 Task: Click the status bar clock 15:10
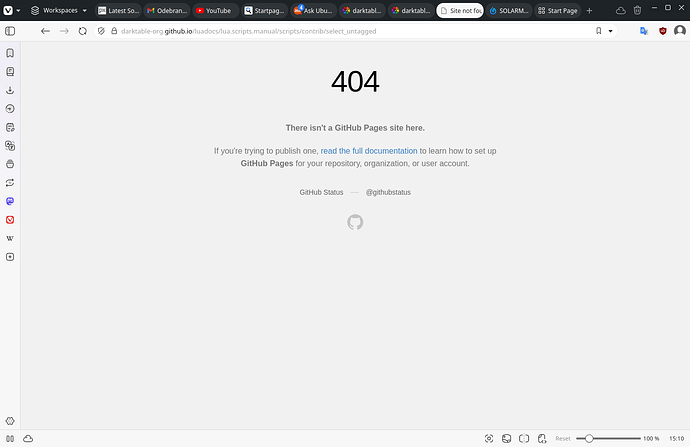(676, 439)
